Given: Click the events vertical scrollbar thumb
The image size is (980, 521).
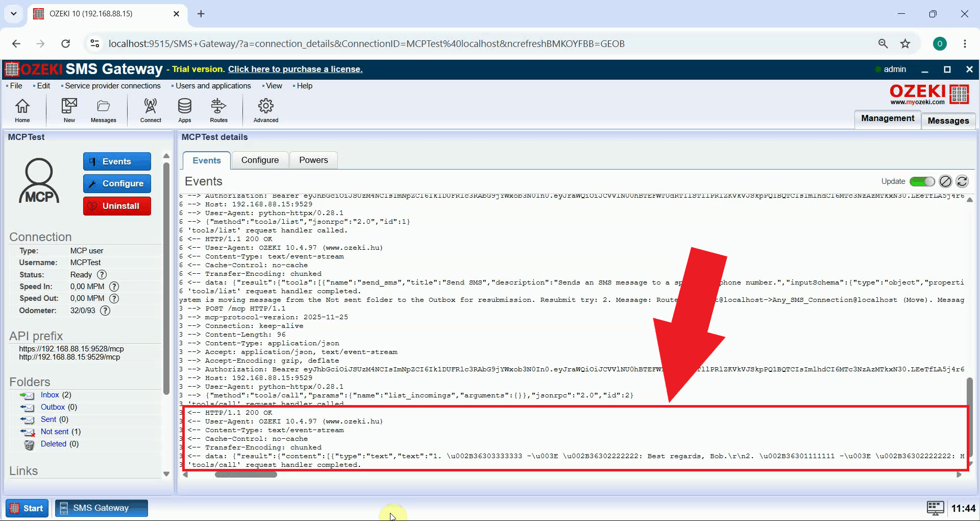Looking at the screenshot, I should [x=969, y=416].
